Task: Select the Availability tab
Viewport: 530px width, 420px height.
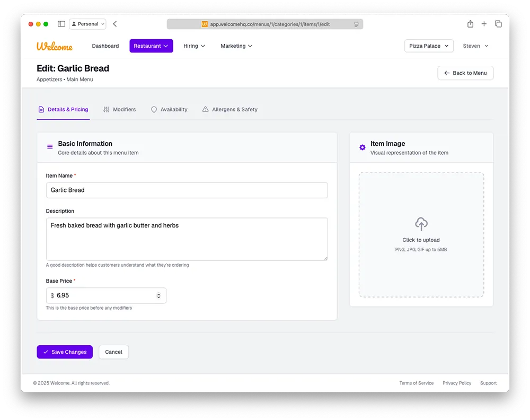Action: pos(169,110)
